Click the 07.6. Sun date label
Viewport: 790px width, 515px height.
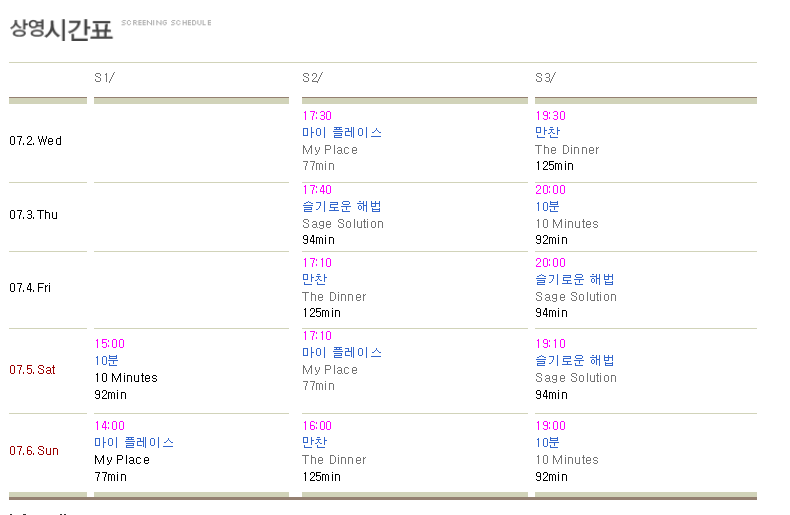tap(34, 451)
